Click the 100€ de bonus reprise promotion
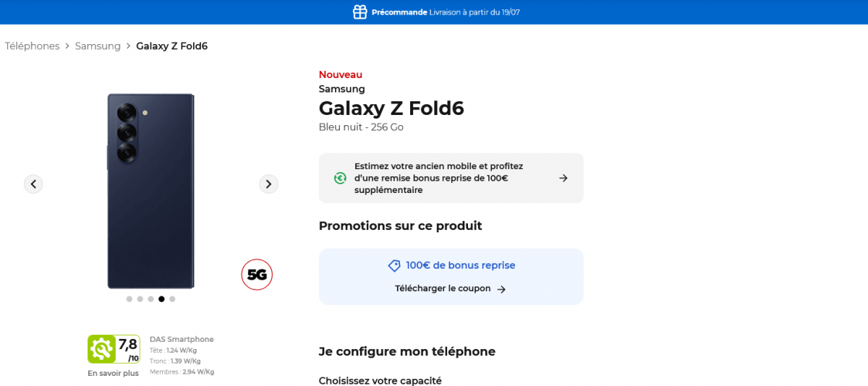This screenshot has height=386, width=868. tap(460, 265)
